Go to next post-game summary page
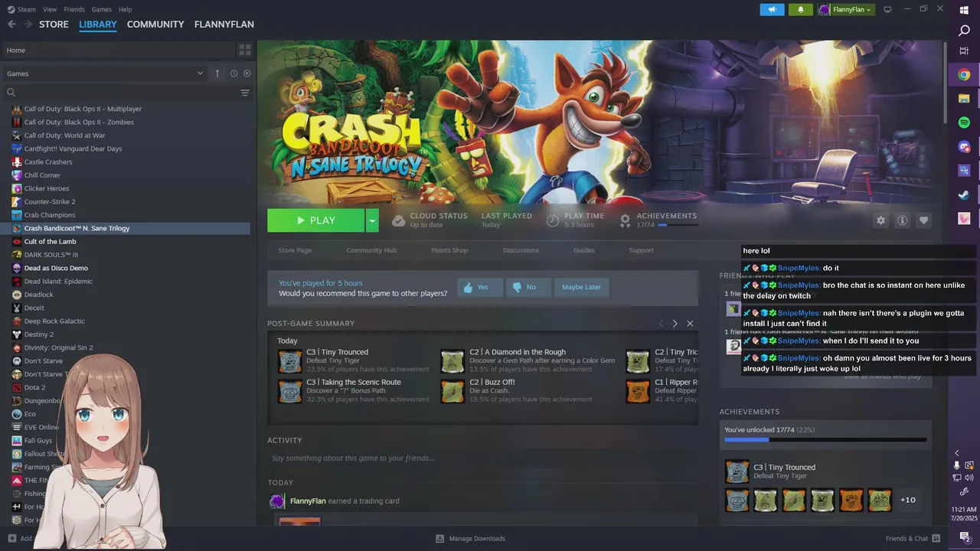 click(x=675, y=324)
